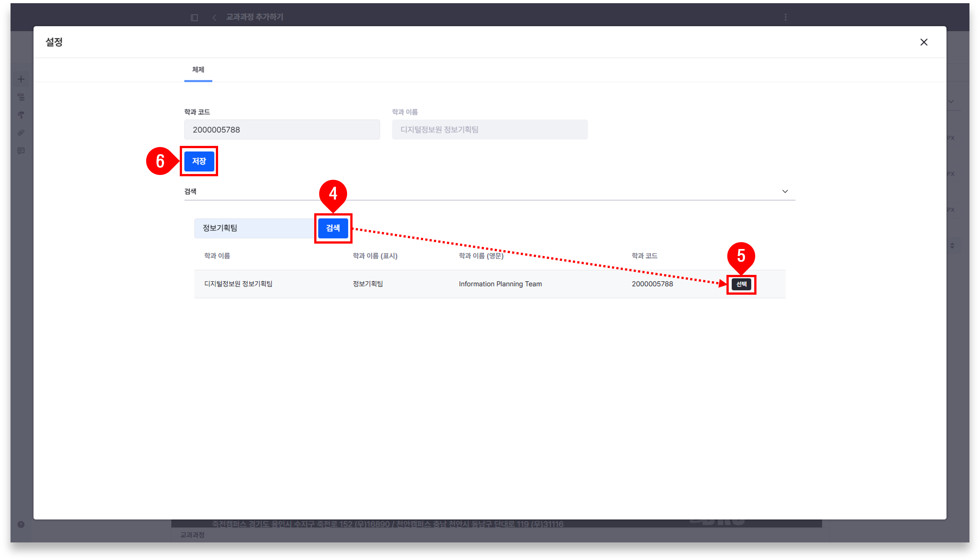The width and height of the screenshot is (980, 560).
Task: Collapse the 검색 section chevron
Action: tap(785, 191)
